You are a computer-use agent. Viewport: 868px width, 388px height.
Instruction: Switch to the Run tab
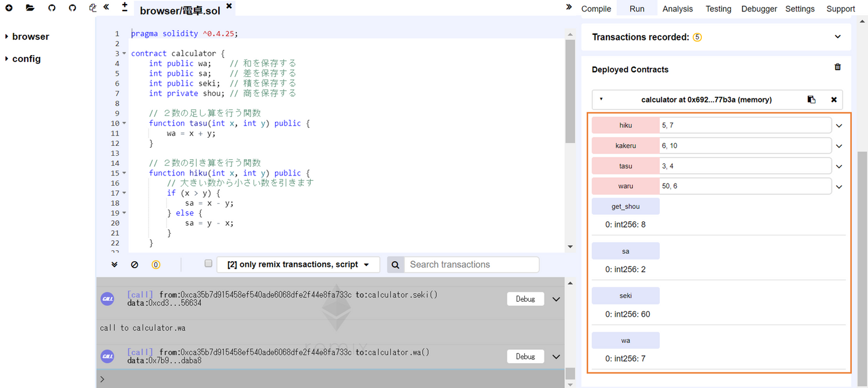[637, 9]
